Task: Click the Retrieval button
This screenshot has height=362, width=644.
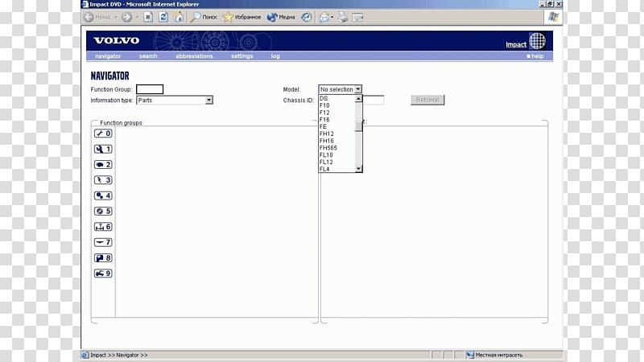Action: (x=427, y=100)
